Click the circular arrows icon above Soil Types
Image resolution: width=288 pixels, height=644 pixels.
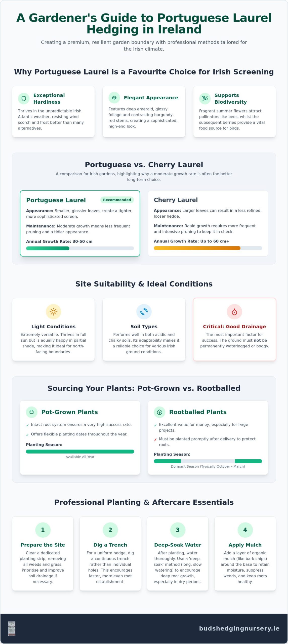click(x=144, y=312)
